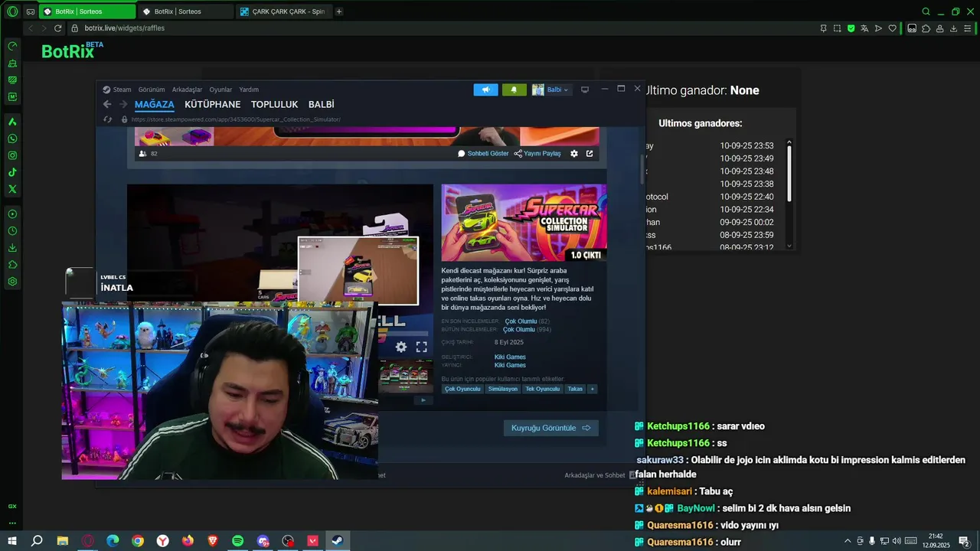Open the BALBİ profile section in Steam

pos(322,104)
